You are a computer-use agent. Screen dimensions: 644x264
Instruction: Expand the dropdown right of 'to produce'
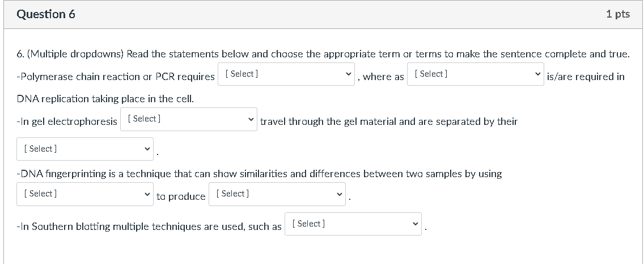pos(277,194)
